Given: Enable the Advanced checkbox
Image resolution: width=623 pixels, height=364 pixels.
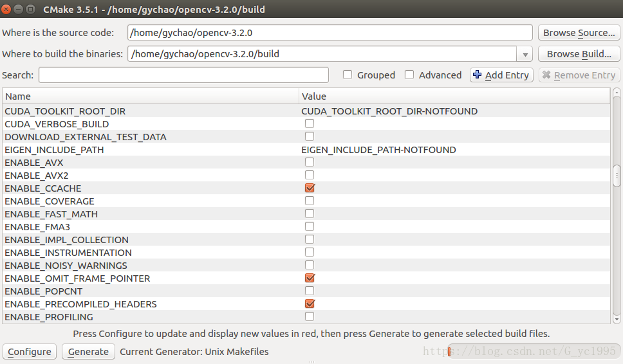Looking at the screenshot, I should point(409,75).
